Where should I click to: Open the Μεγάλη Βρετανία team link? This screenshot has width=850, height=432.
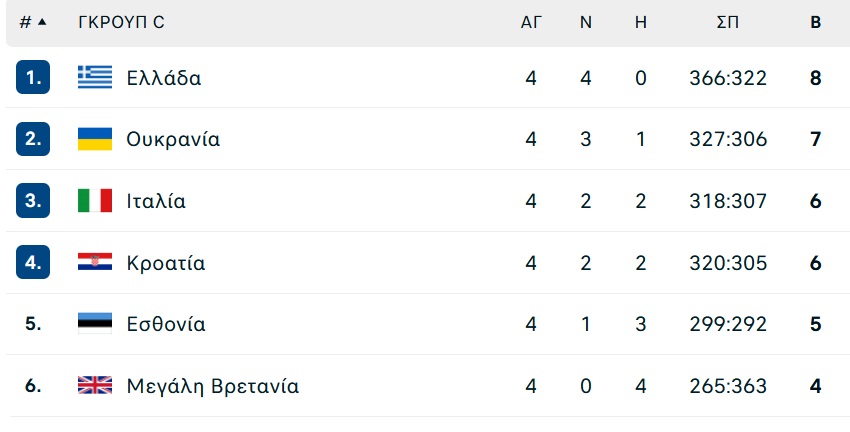pos(212,386)
